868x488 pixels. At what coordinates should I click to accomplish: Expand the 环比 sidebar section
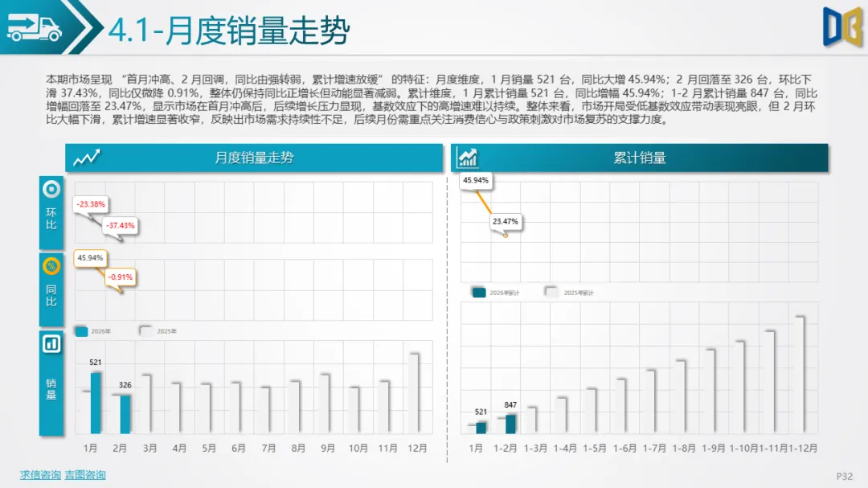tap(51, 215)
